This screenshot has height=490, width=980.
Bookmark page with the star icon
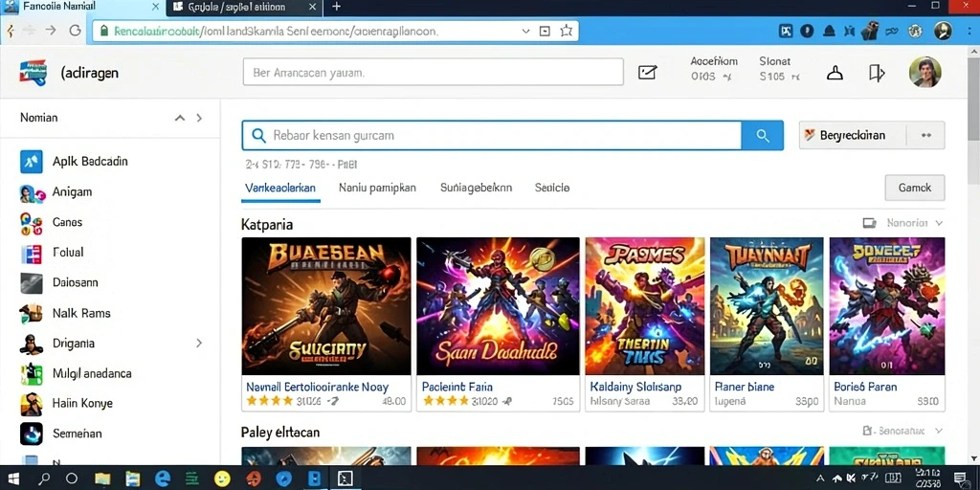[567, 31]
